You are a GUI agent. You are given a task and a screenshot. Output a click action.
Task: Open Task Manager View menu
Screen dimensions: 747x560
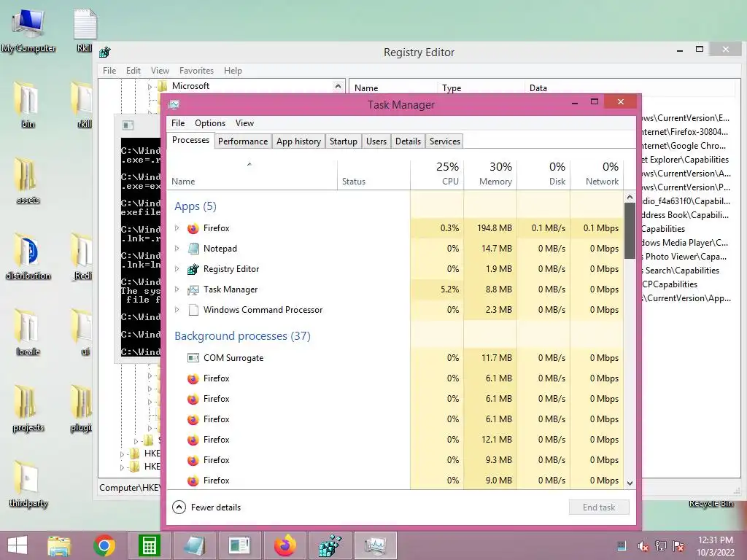[x=244, y=122]
